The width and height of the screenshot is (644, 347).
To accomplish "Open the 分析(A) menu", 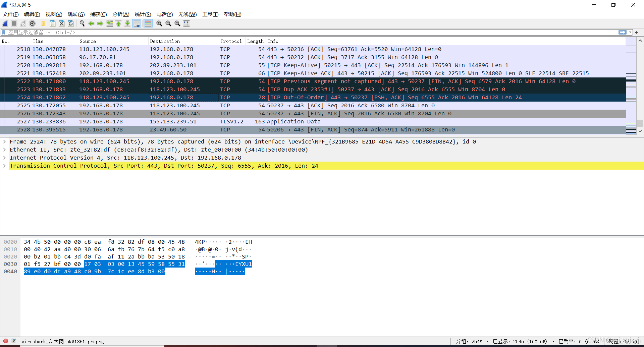I will click(x=121, y=14).
